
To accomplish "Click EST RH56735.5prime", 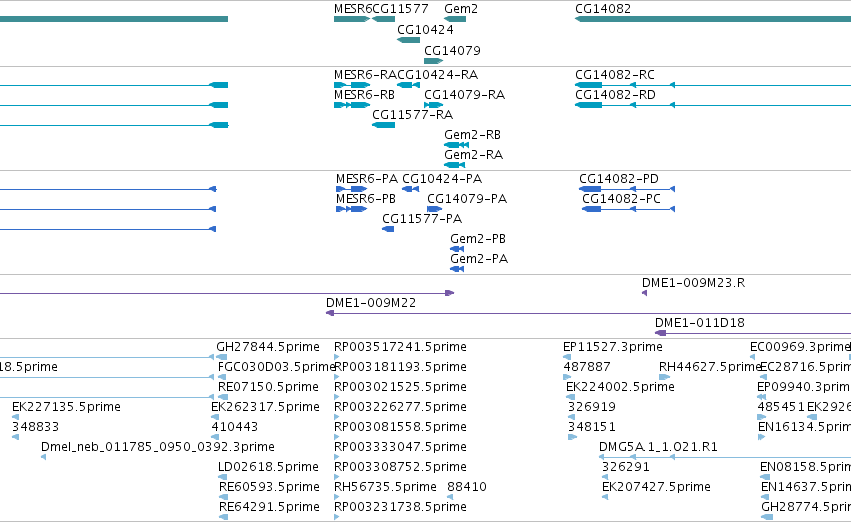I will (x=385, y=487).
